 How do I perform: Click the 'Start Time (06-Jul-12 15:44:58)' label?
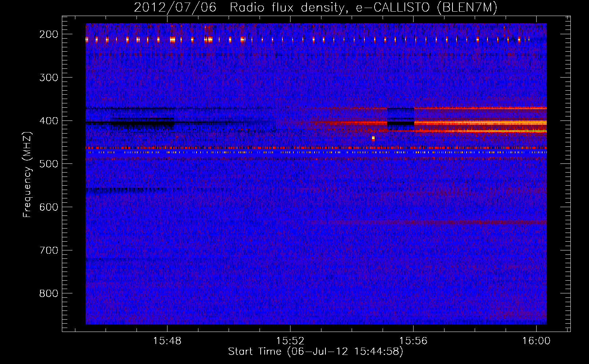316,352
